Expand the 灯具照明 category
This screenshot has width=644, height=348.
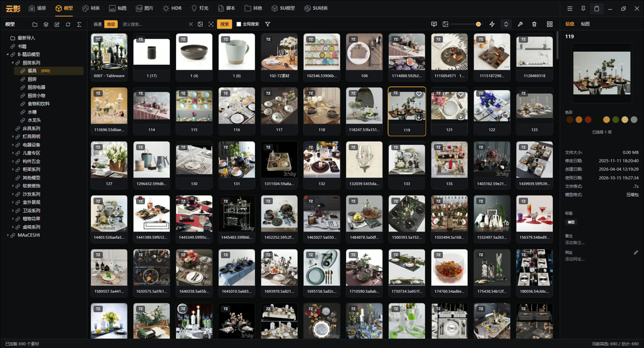[13, 137]
